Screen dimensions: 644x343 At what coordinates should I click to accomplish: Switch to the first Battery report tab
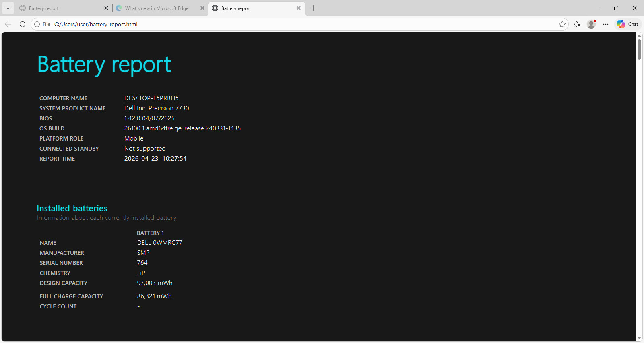(x=64, y=8)
